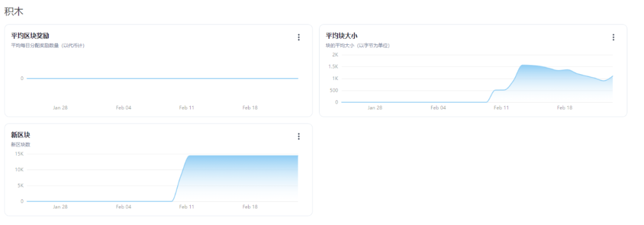Click the 块的平均大小 subtitle text

tap(358, 46)
